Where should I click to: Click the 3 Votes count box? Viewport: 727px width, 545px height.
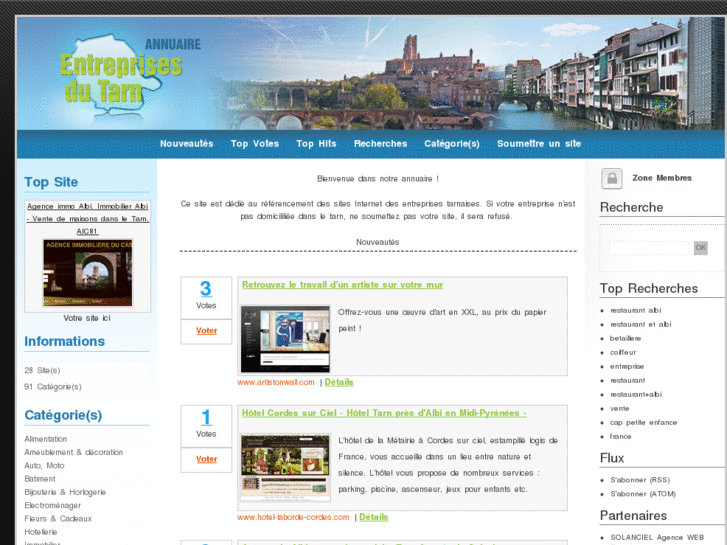[206, 298]
